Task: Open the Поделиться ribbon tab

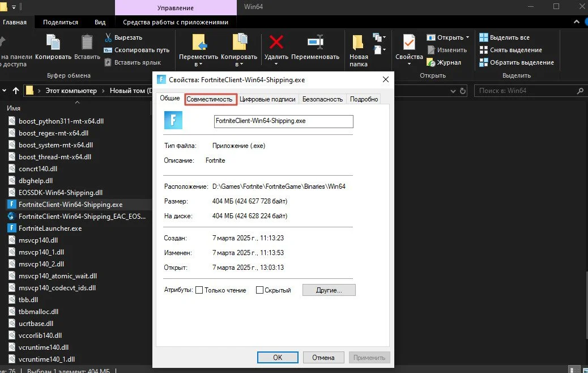Action: tap(61, 22)
